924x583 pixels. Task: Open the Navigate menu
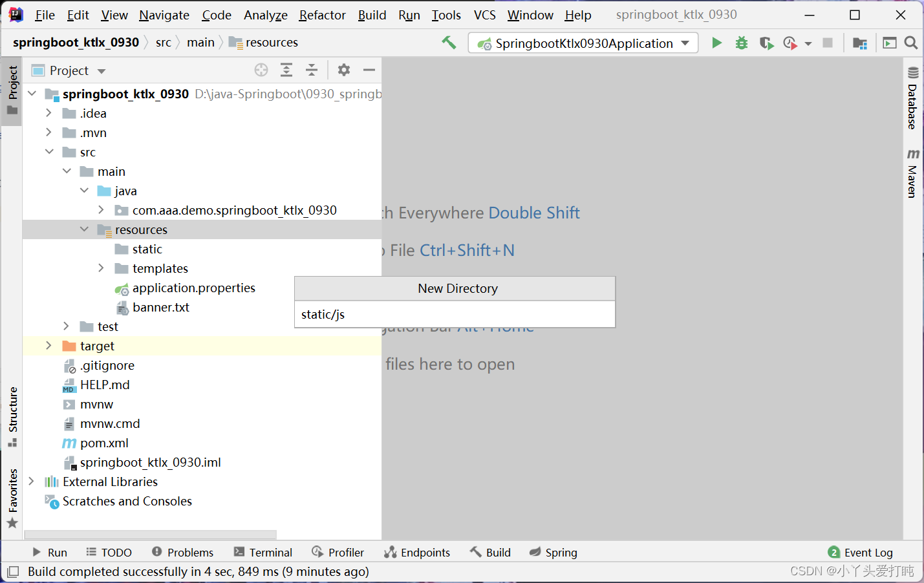click(x=164, y=15)
